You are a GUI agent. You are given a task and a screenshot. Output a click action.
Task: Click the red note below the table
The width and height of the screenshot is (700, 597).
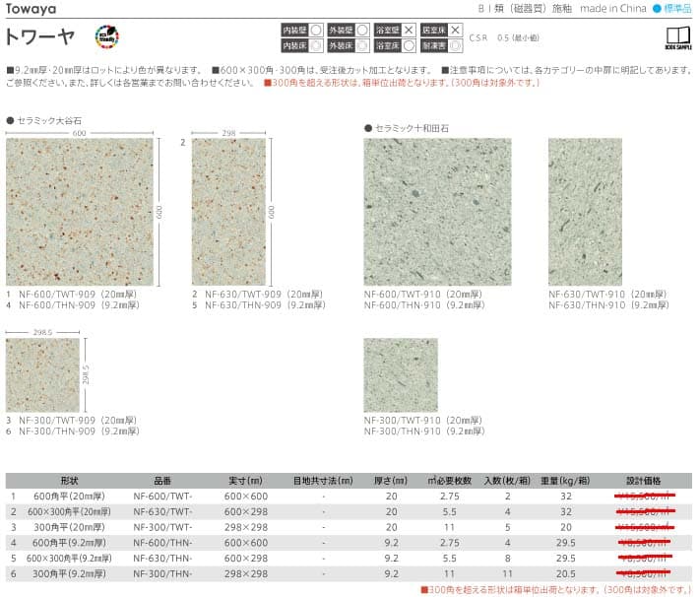tap(556, 590)
